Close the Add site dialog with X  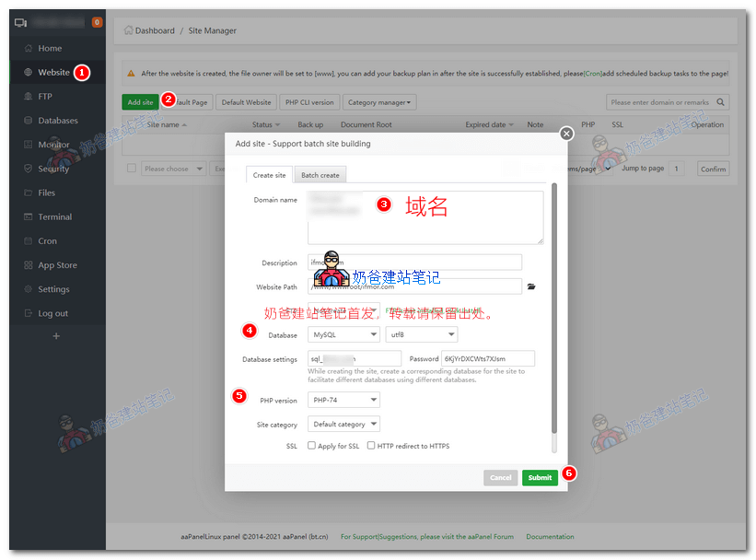click(566, 134)
